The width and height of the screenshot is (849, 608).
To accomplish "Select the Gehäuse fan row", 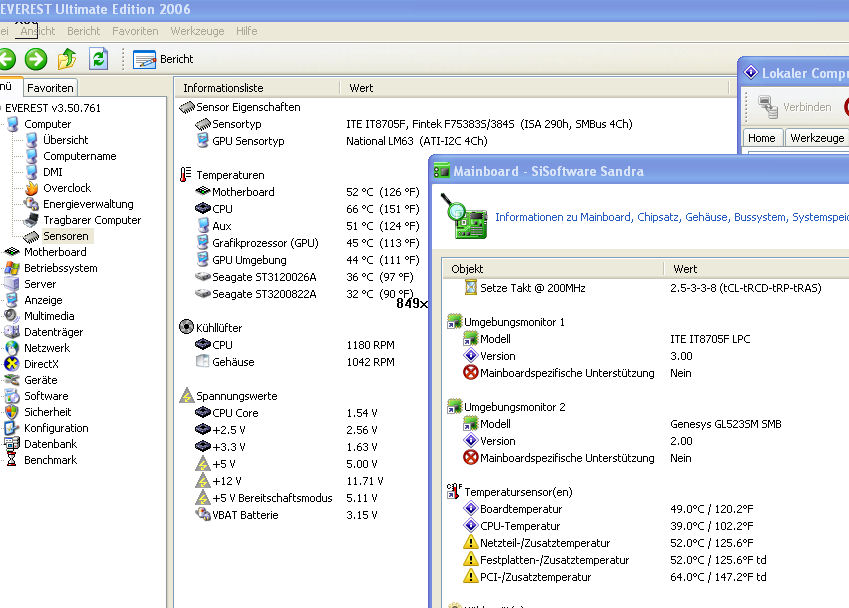I will point(295,362).
